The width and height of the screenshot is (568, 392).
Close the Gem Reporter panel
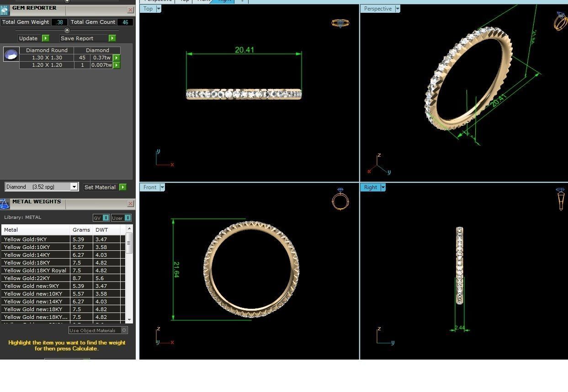coord(130,10)
